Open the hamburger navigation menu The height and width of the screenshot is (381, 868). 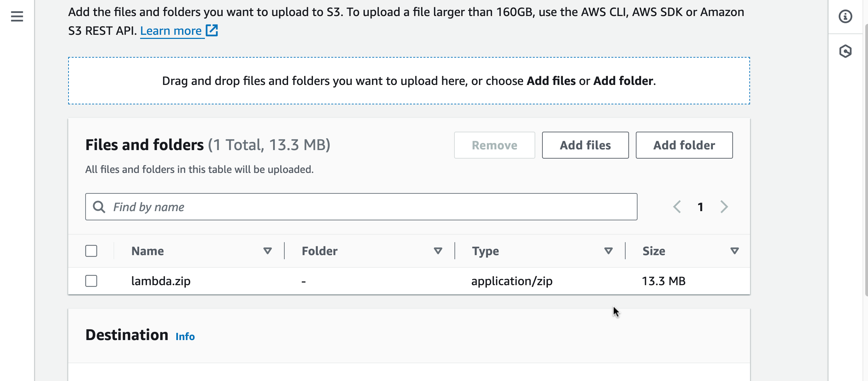[17, 16]
